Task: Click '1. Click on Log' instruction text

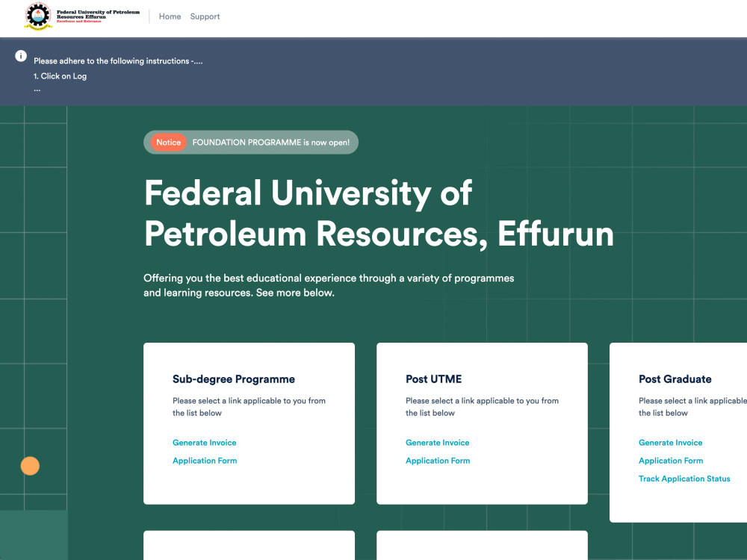Action: pos(60,76)
